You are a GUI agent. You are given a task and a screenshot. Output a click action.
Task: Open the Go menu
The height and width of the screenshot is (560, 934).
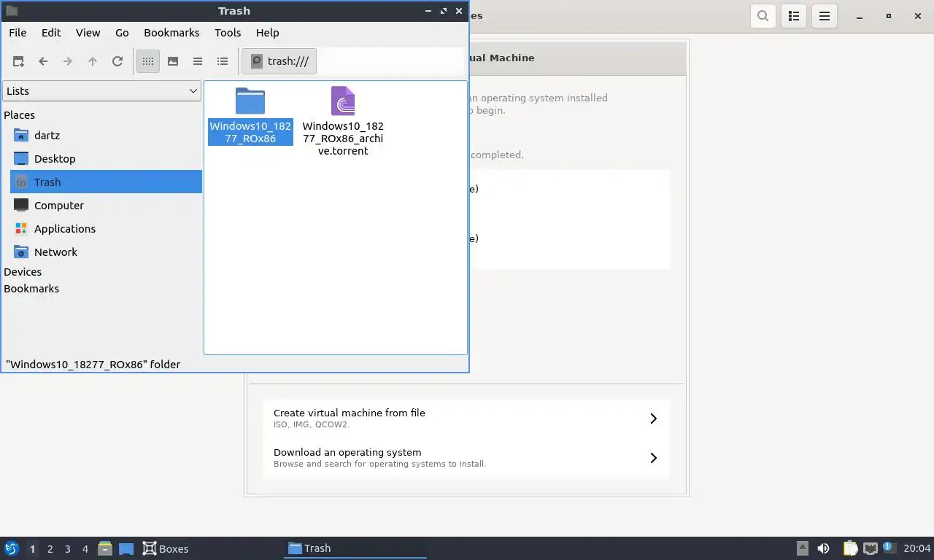[x=122, y=33]
